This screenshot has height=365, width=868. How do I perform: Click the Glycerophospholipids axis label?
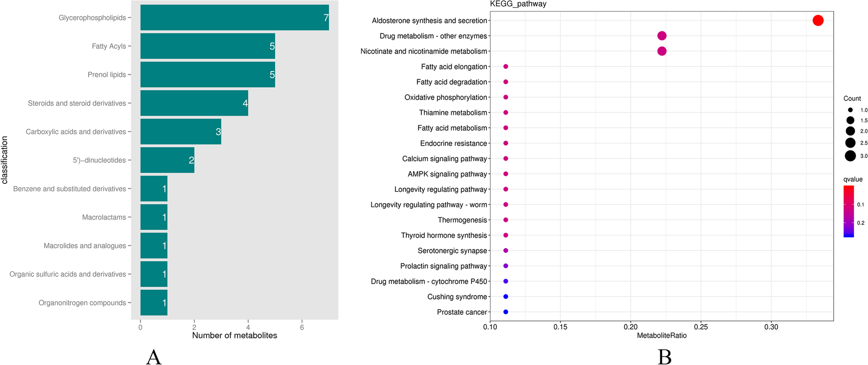[92, 18]
